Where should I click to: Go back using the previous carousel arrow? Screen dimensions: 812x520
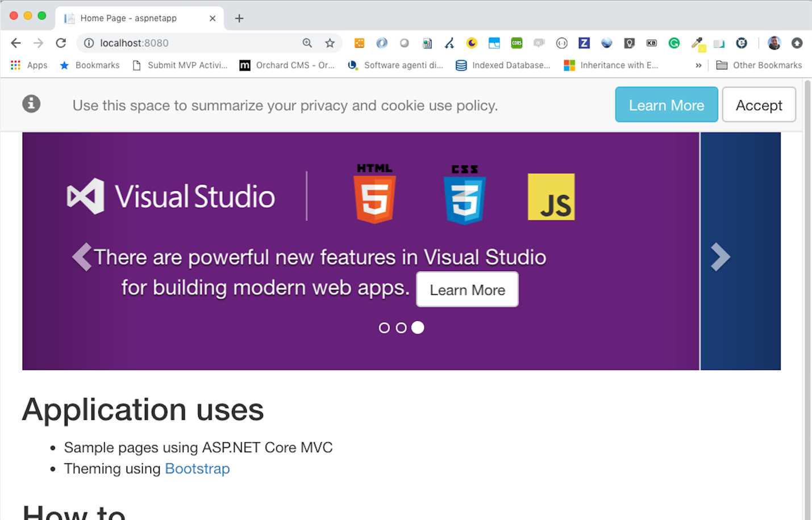(81, 257)
